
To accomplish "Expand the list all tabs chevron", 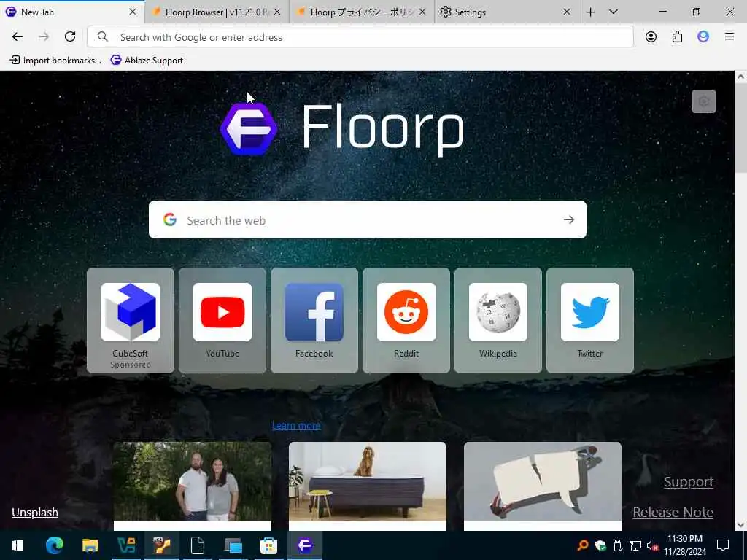I will (x=614, y=12).
